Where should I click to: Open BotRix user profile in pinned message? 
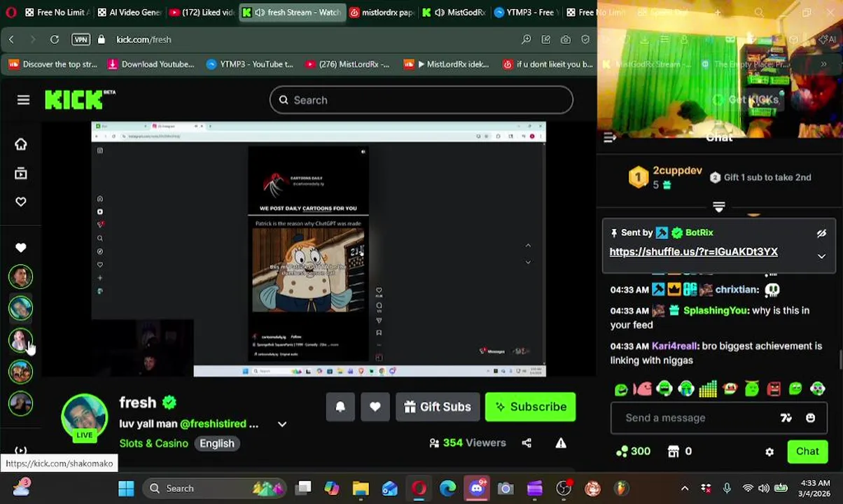point(699,232)
